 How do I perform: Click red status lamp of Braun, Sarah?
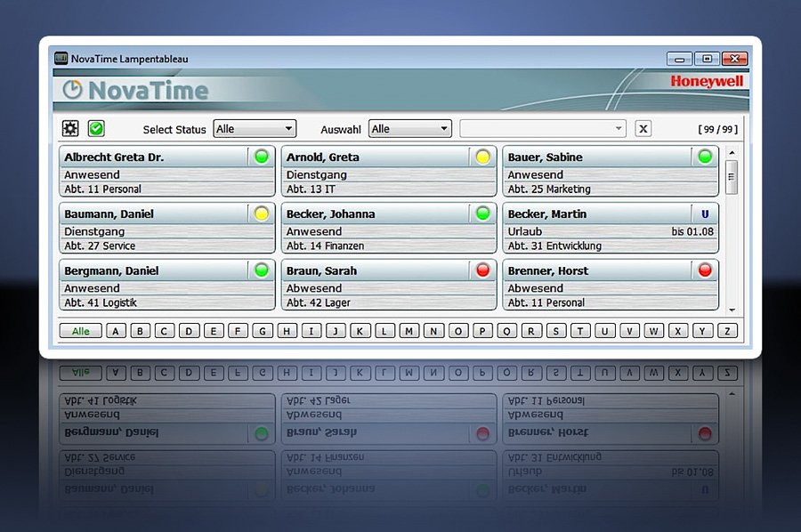(482, 270)
